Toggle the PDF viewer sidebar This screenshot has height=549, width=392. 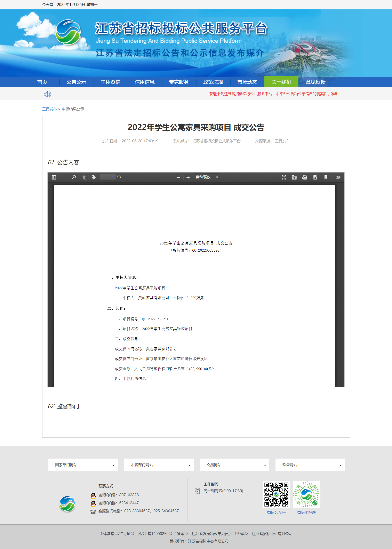pos(54,177)
